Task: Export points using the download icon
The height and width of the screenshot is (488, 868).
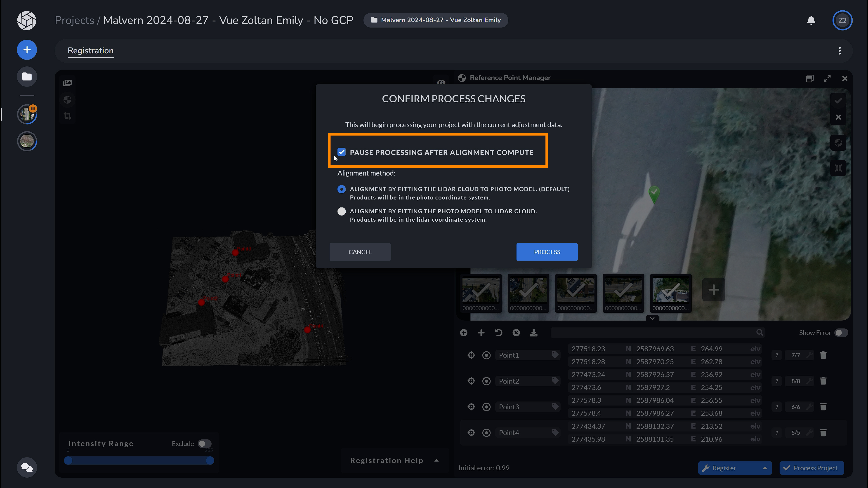Action: pyautogui.click(x=534, y=333)
